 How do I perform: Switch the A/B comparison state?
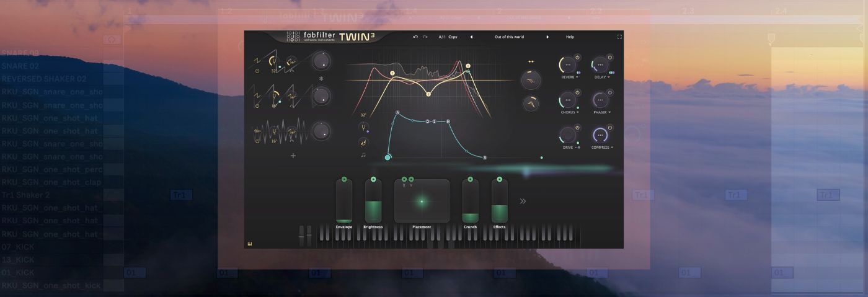tap(441, 37)
